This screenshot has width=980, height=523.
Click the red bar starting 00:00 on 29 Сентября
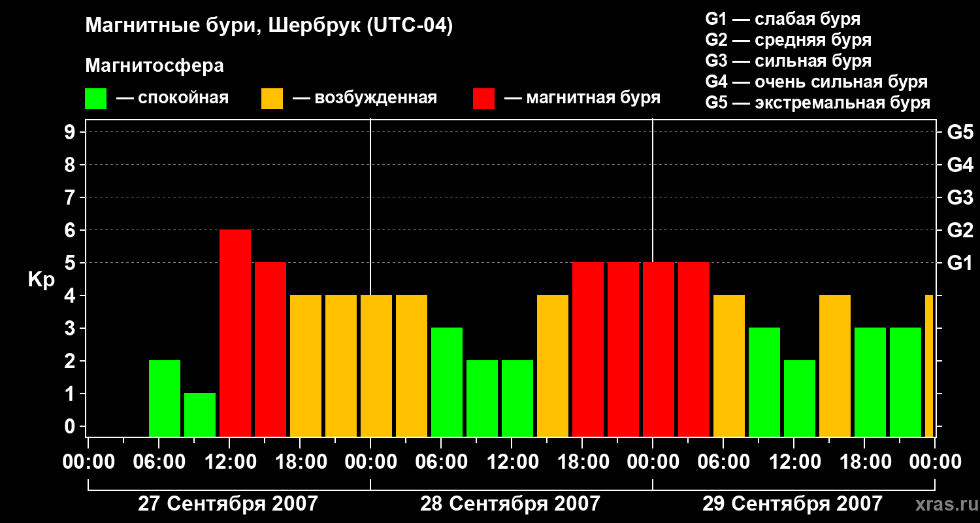click(x=659, y=349)
